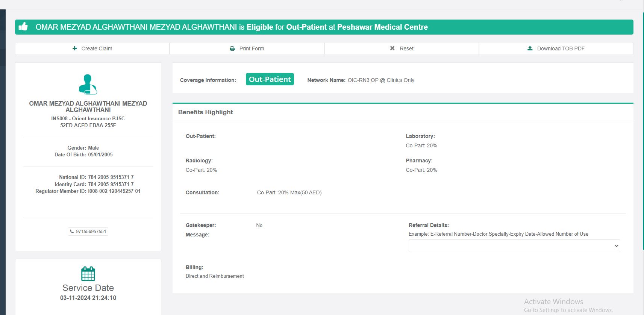Image resolution: width=644 pixels, height=315 pixels.
Task: Click the Service Date timestamp 03-11-2024
Action: [88, 298]
